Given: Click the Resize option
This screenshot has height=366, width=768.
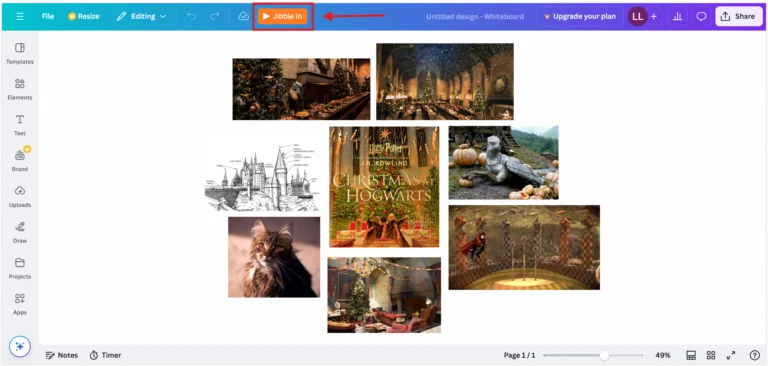Looking at the screenshot, I should pos(84,16).
